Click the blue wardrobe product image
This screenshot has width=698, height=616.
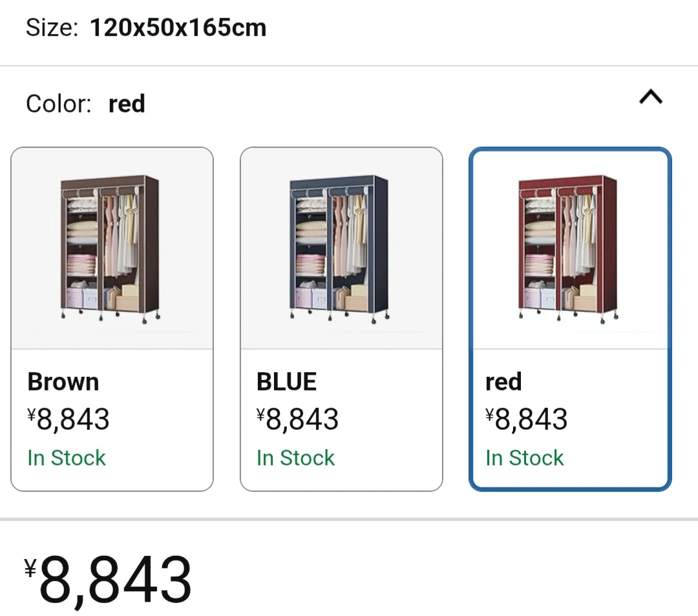pyautogui.click(x=339, y=250)
